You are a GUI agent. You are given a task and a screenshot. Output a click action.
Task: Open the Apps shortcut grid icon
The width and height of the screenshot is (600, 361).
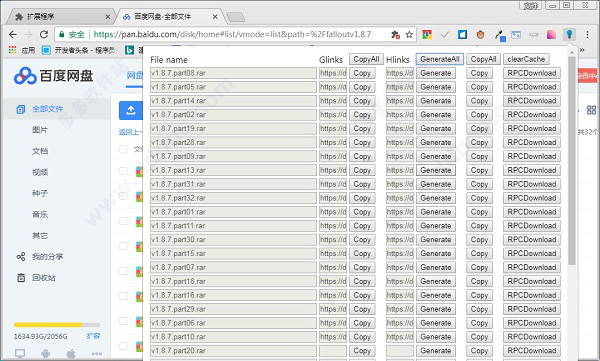[x=12, y=50]
